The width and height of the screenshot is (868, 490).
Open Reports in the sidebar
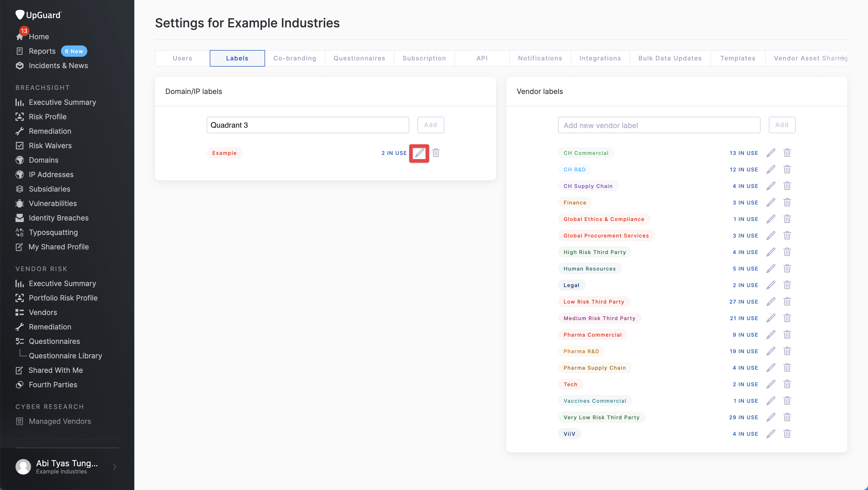click(42, 51)
